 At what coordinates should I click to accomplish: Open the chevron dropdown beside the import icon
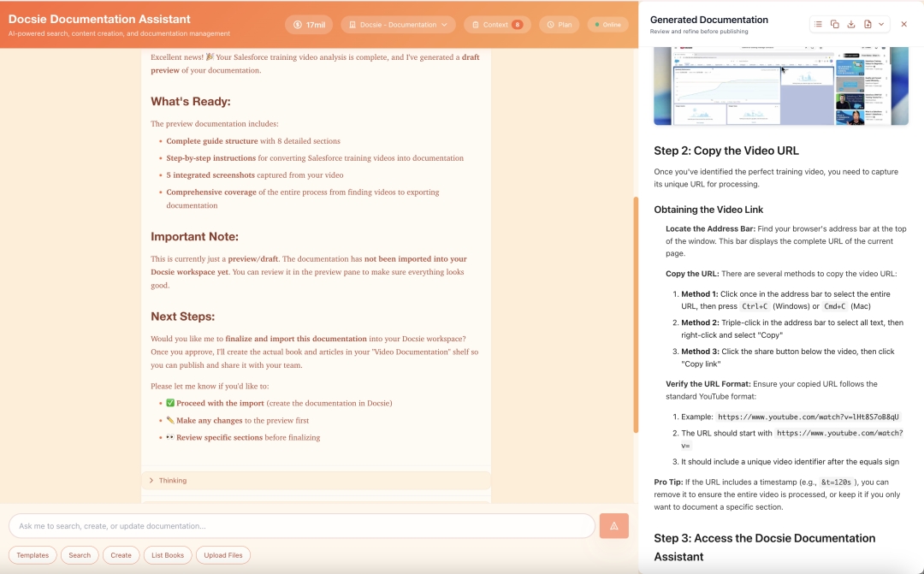(x=881, y=24)
